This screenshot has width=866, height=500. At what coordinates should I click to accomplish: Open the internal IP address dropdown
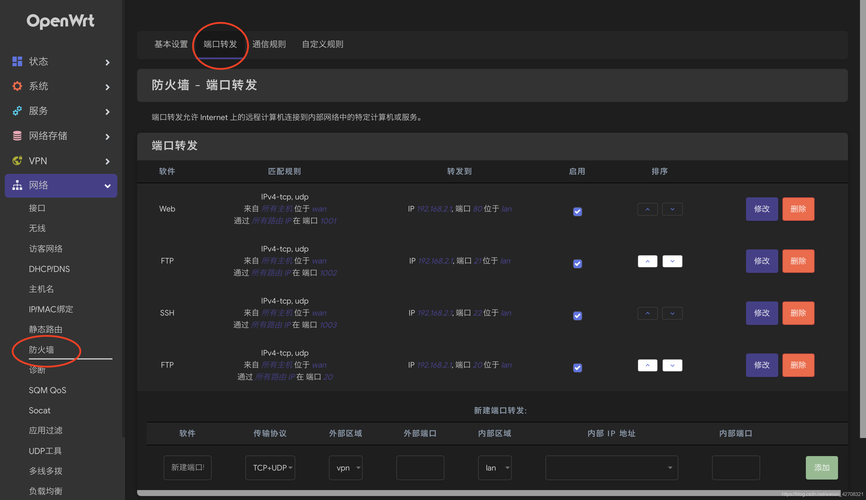tap(611, 468)
